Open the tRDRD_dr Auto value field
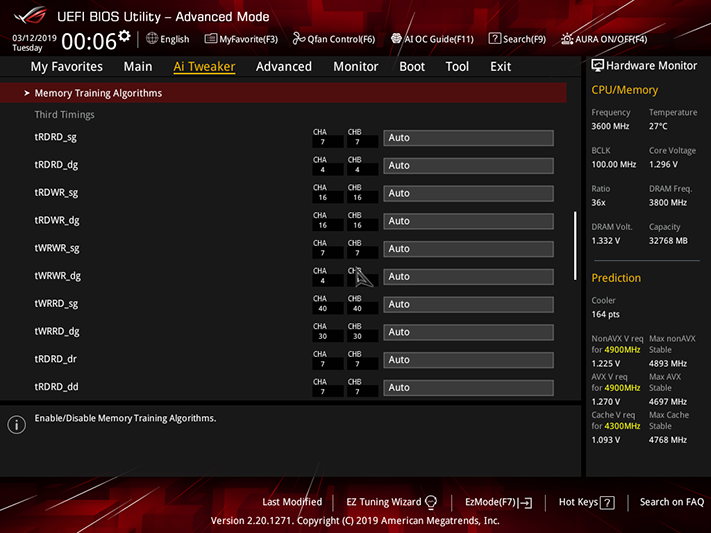 click(468, 360)
